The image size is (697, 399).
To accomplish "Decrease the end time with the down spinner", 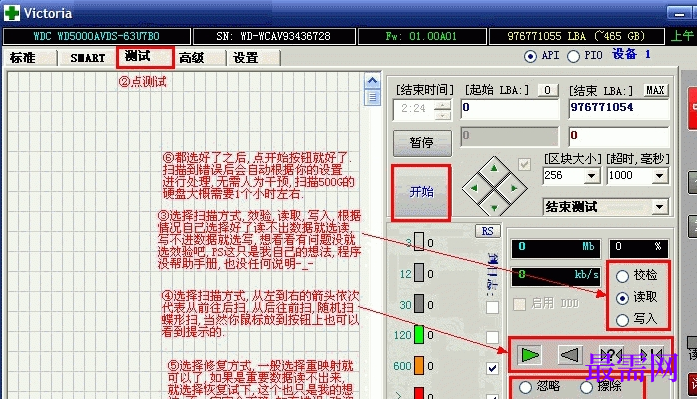I will pyautogui.click(x=442, y=116).
